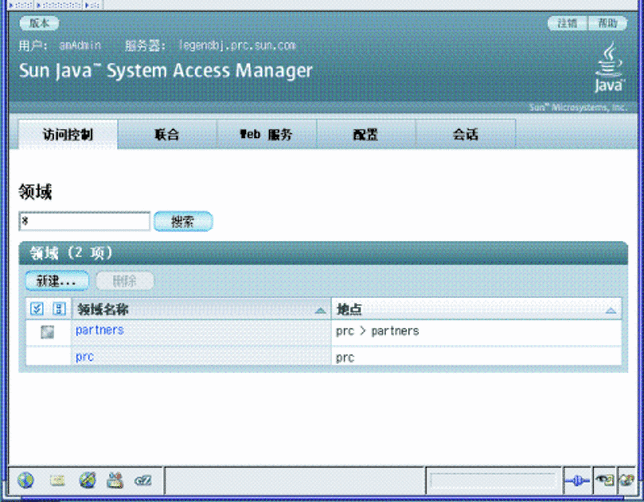This screenshot has height=502, width=644.
Task: Click the 版本 button
Action: click(x=39, y=23)
